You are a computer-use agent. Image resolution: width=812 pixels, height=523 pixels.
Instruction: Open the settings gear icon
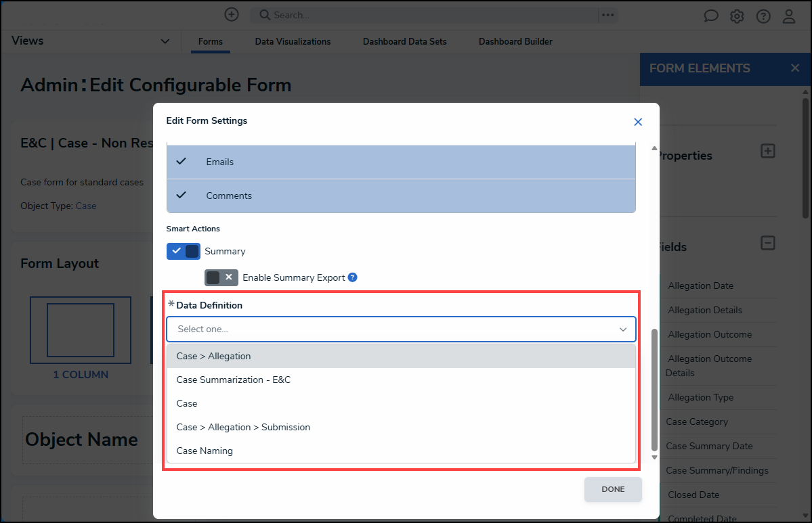coord(737,16)
